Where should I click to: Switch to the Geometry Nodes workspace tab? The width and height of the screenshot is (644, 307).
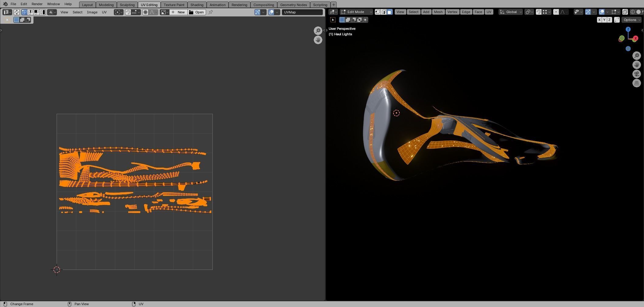point(293,5)
